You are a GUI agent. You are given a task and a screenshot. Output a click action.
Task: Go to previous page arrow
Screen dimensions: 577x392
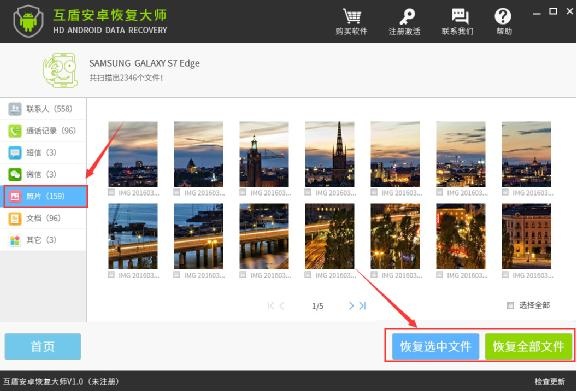[x=282, y=306]
